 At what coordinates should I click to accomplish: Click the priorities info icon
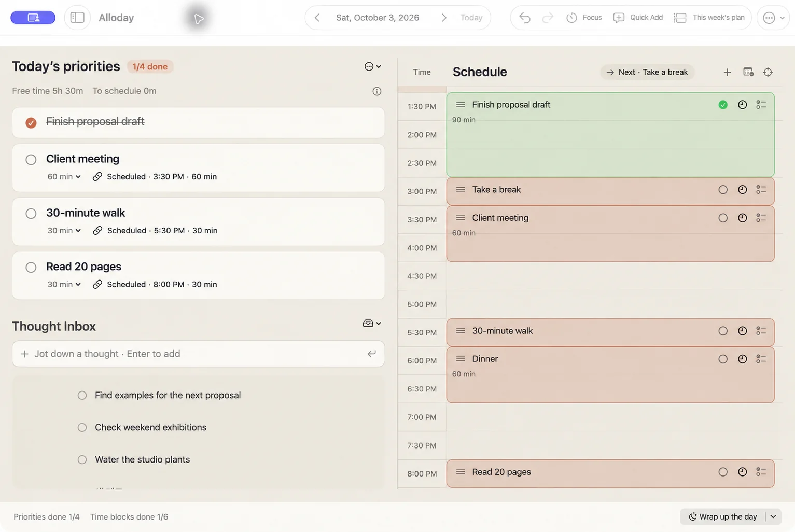[x=377, y=91]
